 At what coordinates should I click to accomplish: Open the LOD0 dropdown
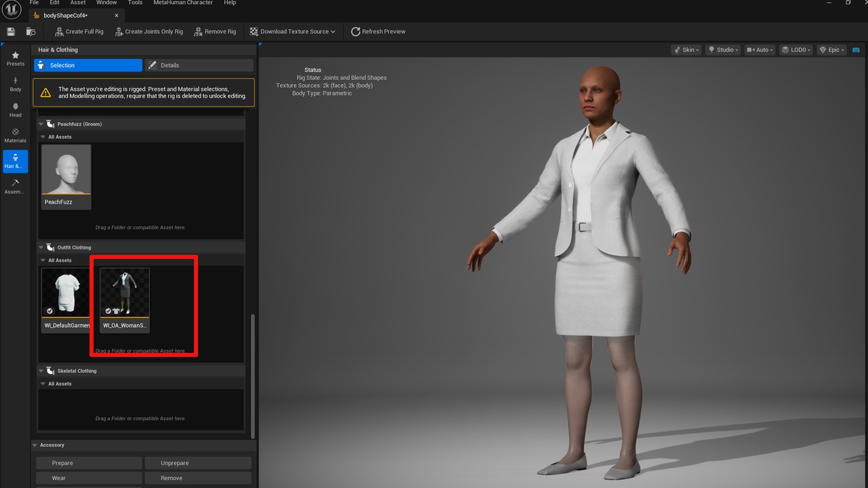coord(796,49)
